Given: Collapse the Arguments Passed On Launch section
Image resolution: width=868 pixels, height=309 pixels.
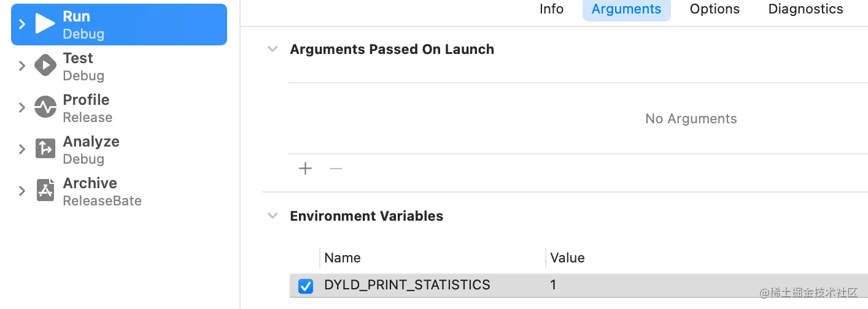Looking at the screenshot, I should [x=273, y=49].
